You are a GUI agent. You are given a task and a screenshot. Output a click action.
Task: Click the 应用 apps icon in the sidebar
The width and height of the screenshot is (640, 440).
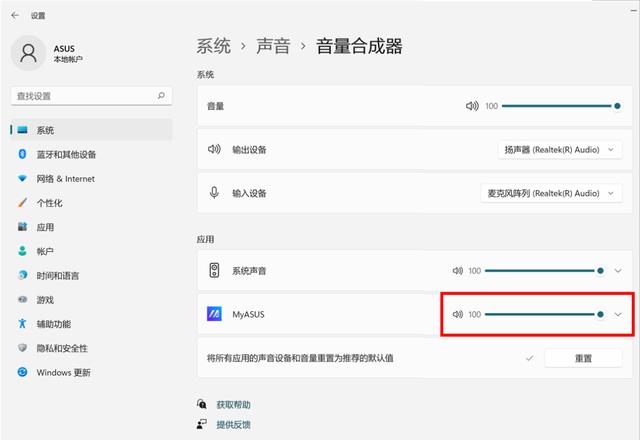click(22, 227)
